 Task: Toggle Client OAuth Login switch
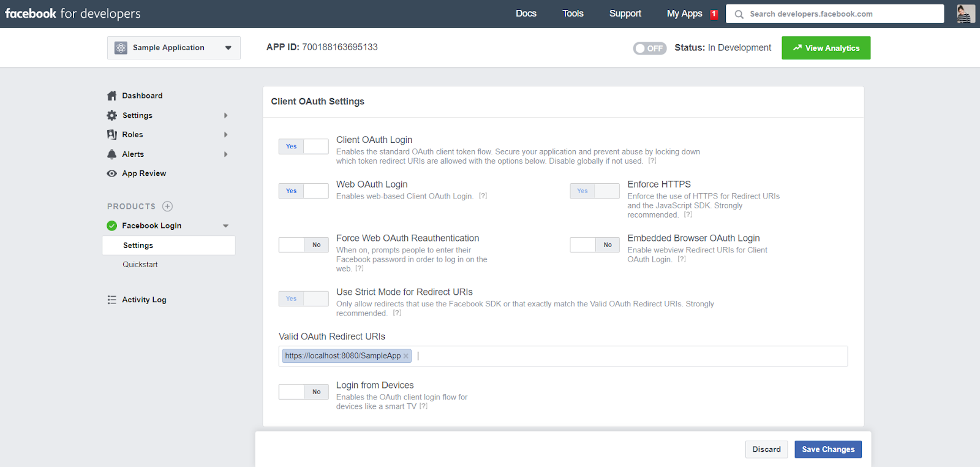click(304, 146)
